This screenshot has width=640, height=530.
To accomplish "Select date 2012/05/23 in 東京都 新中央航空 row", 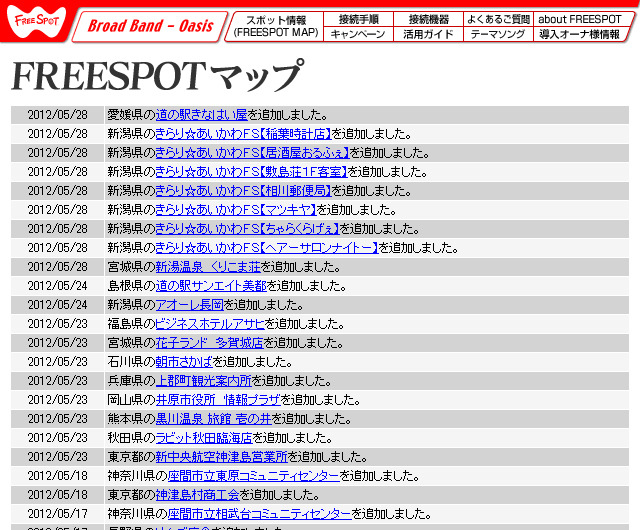I will click(58, 457).
